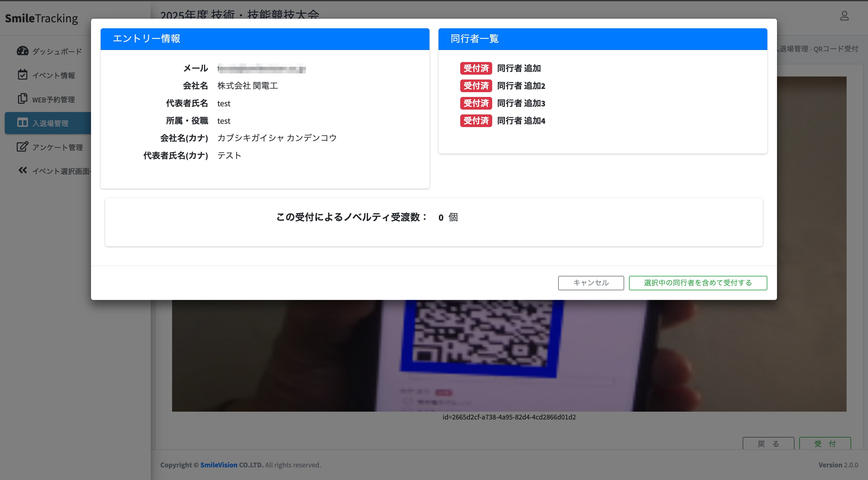Viewport: 868px width, 480px height.
Task: Click 受付済 badge for 同行者 追加2
Action: (x=476, y=86)
